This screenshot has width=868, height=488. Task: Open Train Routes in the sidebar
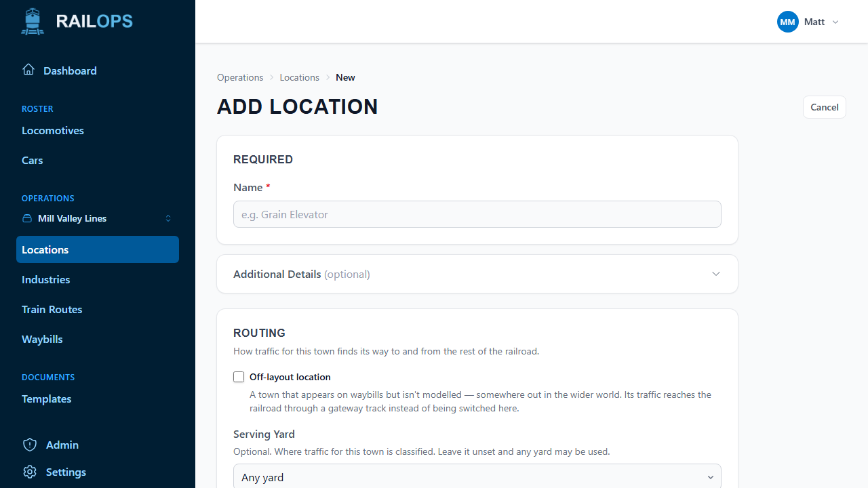98,309
